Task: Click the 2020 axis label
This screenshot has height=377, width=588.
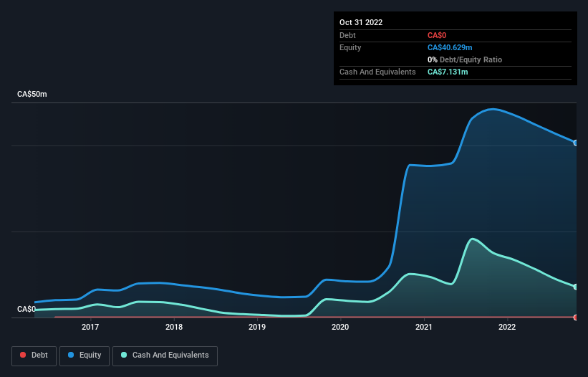Action: (340, 327)
